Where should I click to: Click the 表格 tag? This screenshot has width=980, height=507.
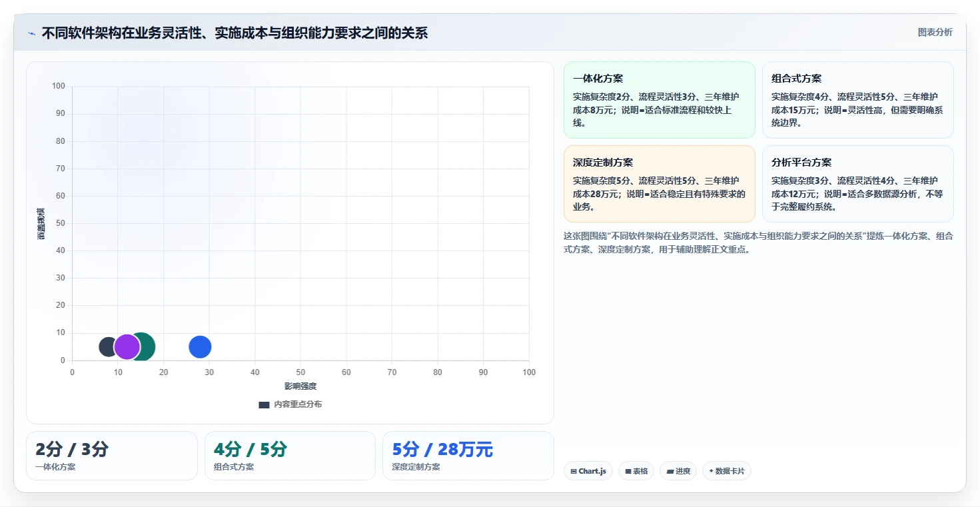click(x=636, y=471)
